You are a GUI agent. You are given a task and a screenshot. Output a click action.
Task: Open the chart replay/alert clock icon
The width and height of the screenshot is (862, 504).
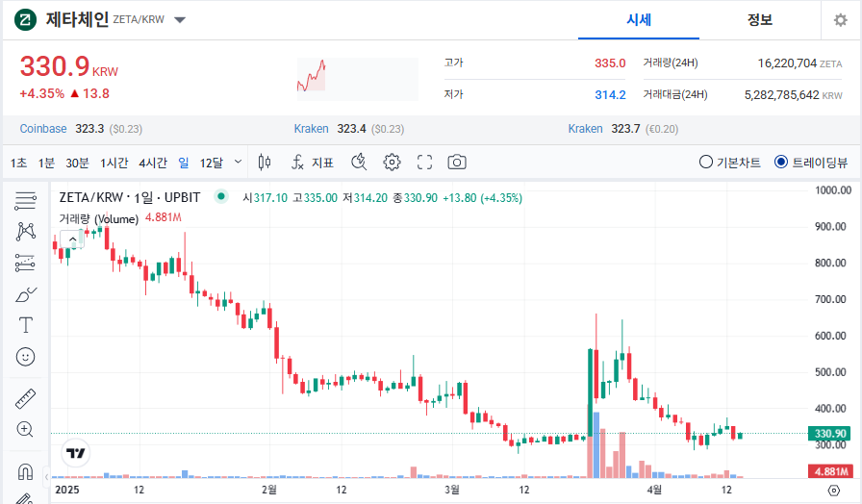click(359, 163)
